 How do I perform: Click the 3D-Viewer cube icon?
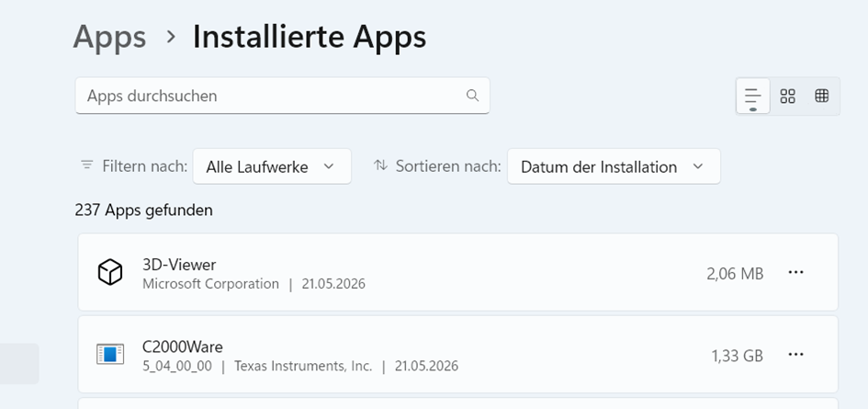click(109, 272)
